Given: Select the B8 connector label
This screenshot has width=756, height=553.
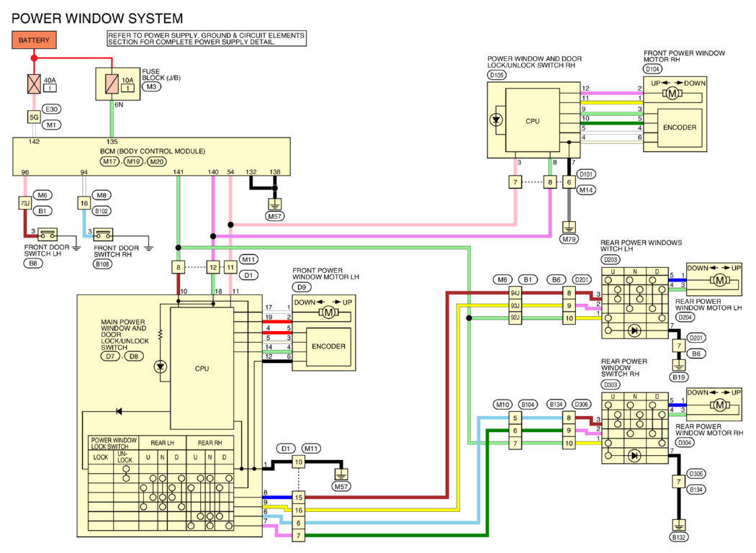Looking at the screenshot, I should (33, 264).
